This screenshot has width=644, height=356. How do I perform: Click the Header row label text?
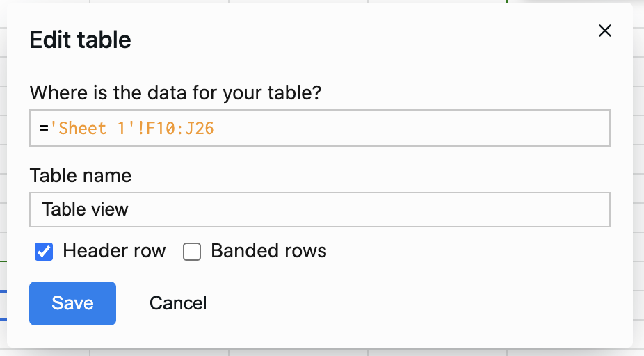[x=114, y=250]
